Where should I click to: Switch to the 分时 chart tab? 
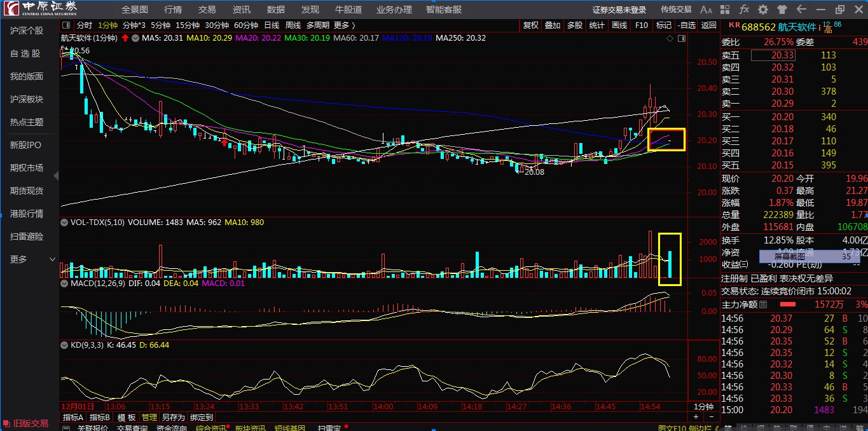[x=85, y=25]
